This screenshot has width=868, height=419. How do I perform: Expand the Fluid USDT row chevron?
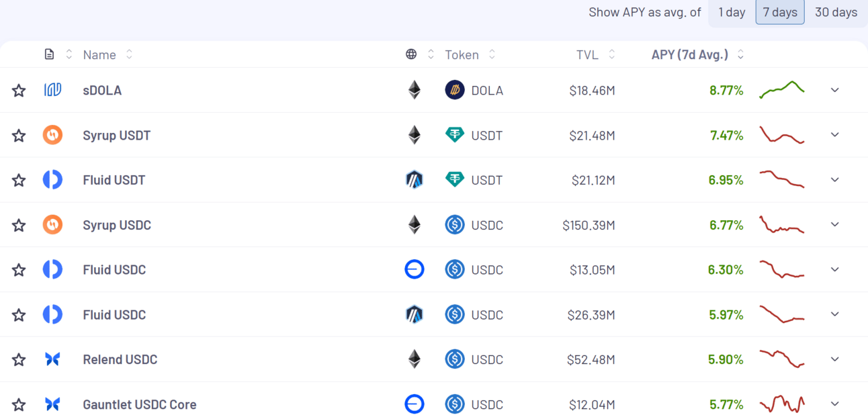click(x=835, y=180)
